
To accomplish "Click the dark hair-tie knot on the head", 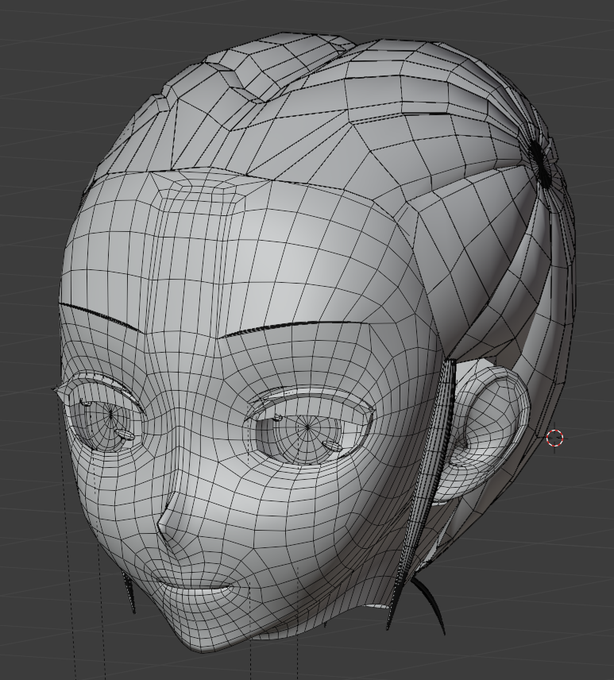I will 539,164.
